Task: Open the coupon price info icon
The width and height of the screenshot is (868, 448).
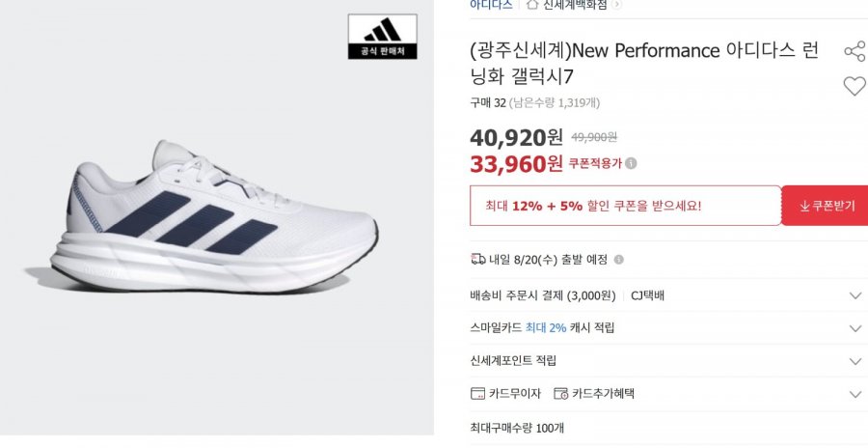Action: pyautogui.click(x=631, y=163)
